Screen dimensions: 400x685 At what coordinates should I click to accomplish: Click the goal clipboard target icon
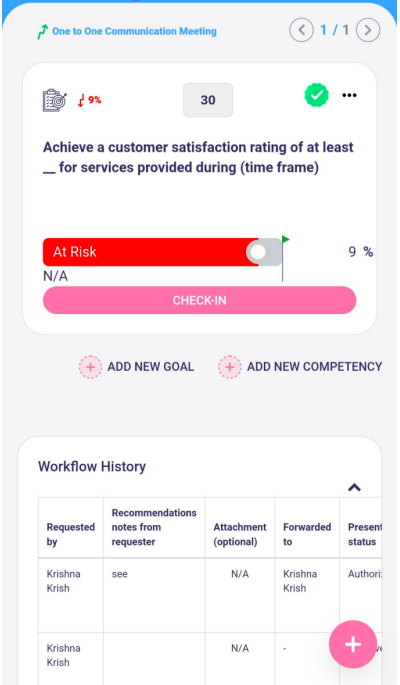point(55,100)
